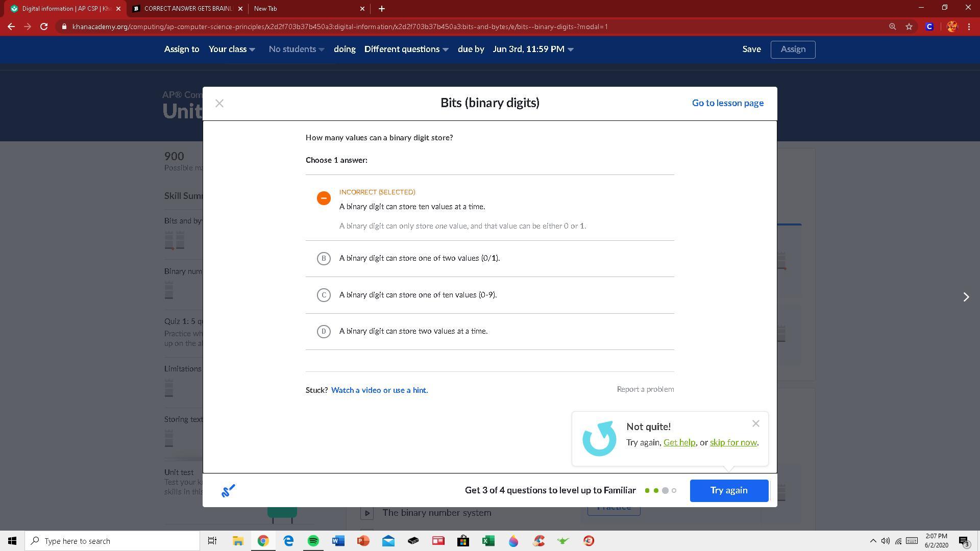
Task: Bookmark this page with star icon
Action: tap(909, 27)
